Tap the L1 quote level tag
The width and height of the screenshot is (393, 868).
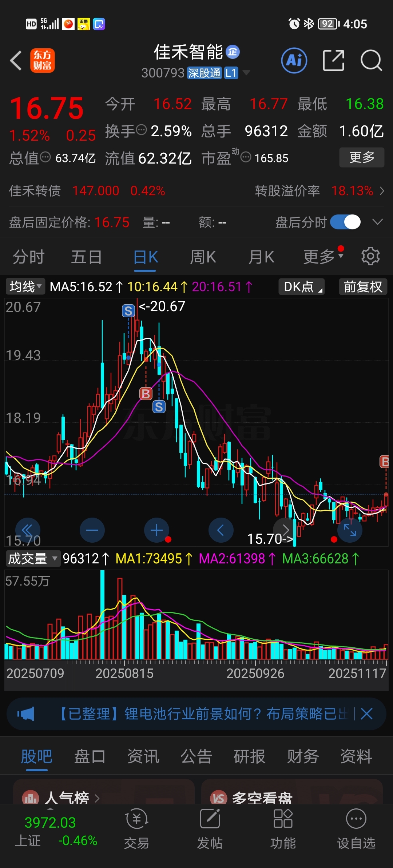(231, 73)
